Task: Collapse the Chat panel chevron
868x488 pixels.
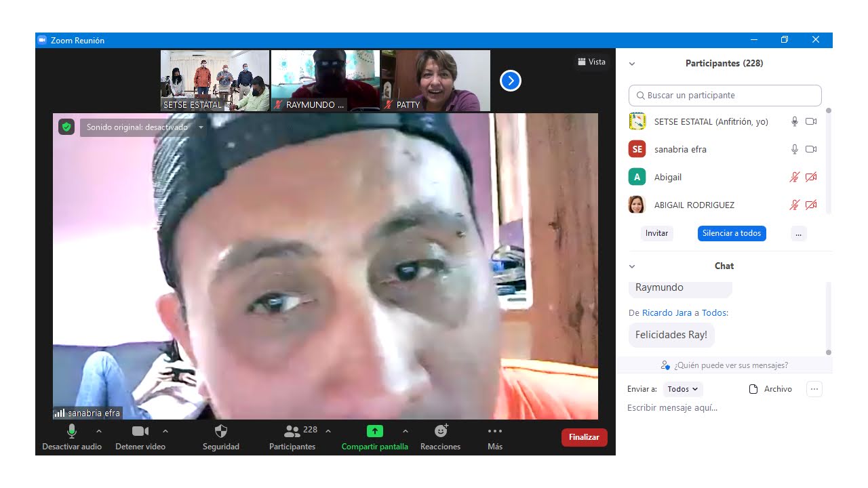Action: 632,266
